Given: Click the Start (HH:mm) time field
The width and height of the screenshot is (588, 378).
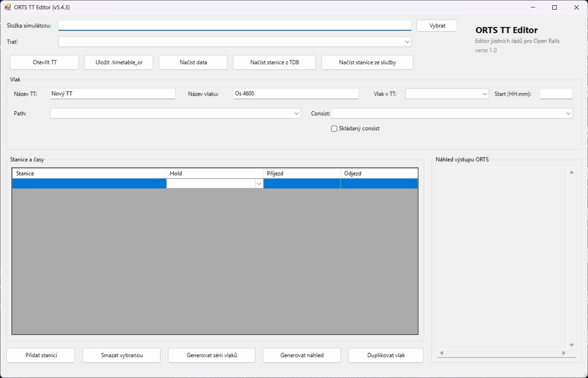Looking at the screenshot, I should (x=556, y=94).
